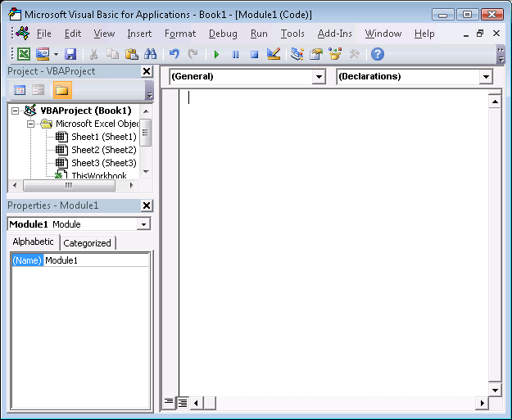Viewport: 512px width, 420px height.
Task: Click project tree scroll down arrow
Action: tap(147, 172)
